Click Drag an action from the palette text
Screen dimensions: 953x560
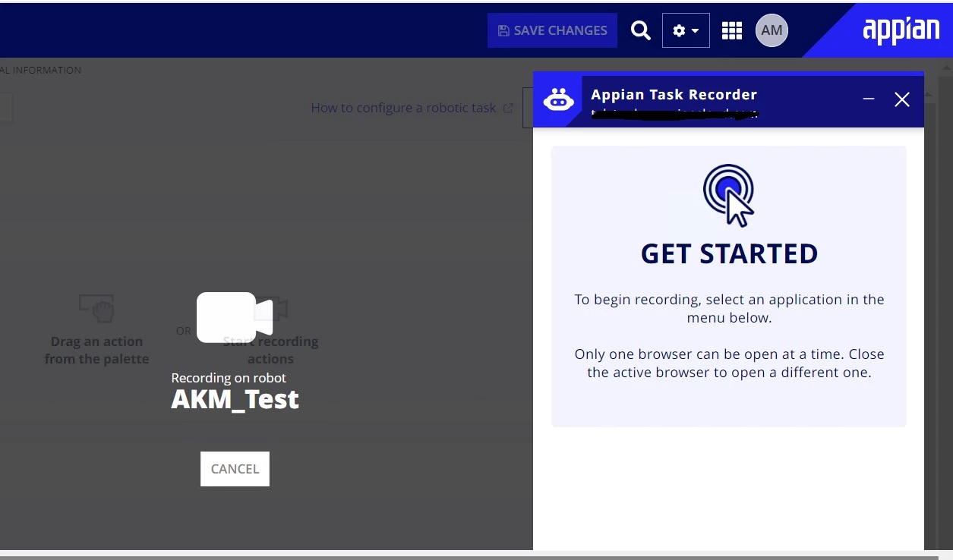(96, 350)
